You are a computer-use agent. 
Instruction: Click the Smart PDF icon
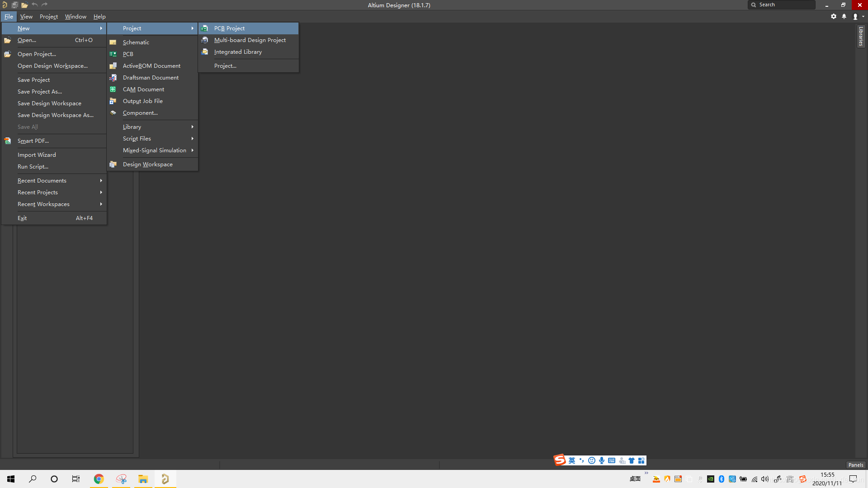point(8,141)
